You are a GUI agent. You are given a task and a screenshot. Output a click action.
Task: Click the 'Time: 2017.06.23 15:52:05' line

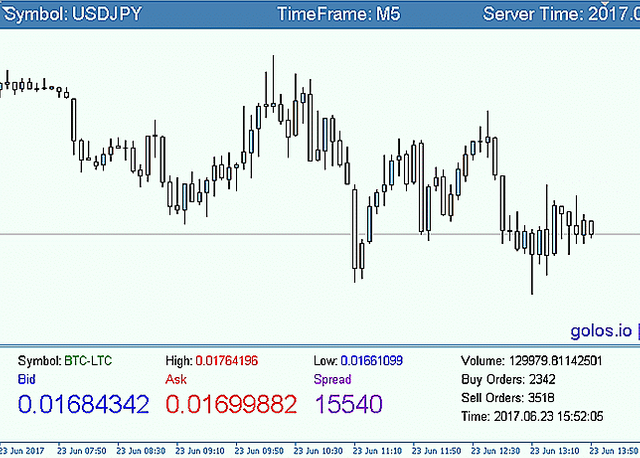point(532,416)
